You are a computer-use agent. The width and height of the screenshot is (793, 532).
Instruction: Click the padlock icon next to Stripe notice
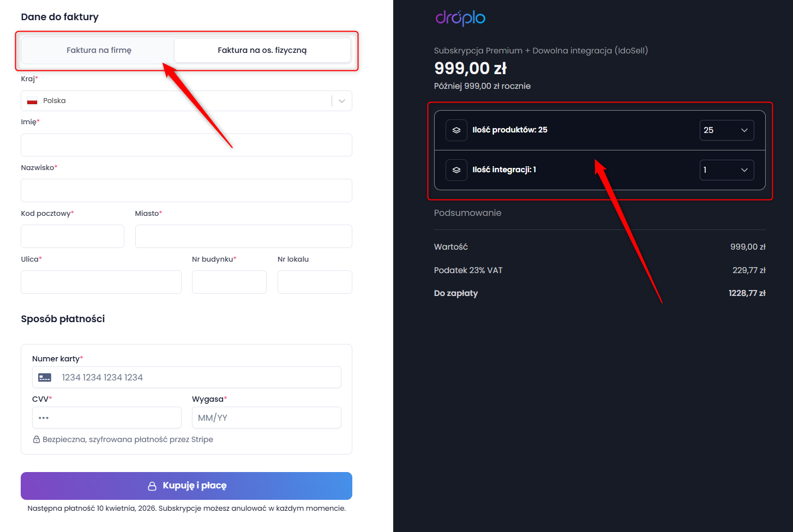[x=37, y=439]
